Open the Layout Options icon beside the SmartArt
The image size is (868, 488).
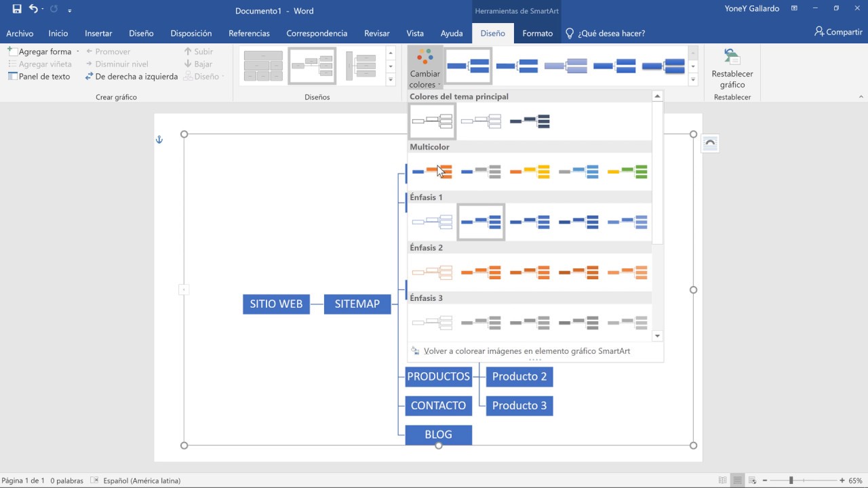click(x=710, y=143)
